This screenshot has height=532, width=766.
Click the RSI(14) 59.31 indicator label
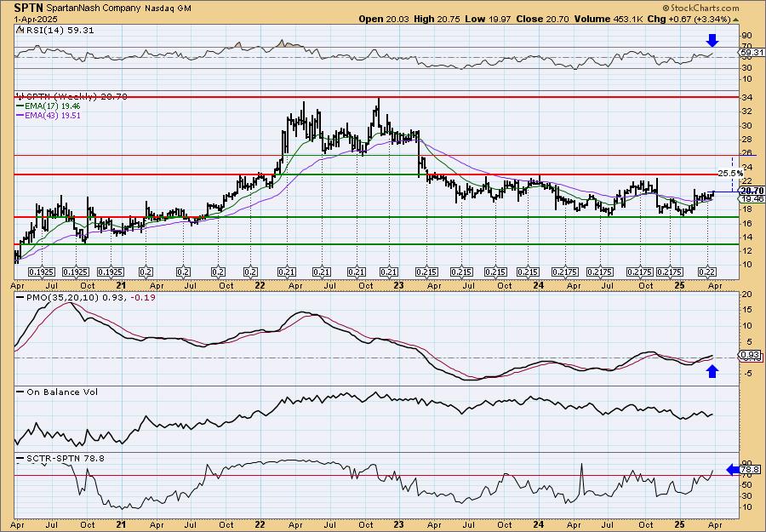(x=59, y=31)
